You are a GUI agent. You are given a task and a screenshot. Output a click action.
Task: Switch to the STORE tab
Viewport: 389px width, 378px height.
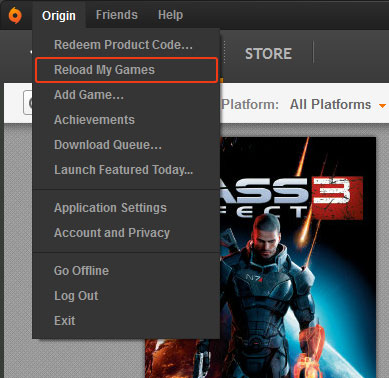point(268,54)
